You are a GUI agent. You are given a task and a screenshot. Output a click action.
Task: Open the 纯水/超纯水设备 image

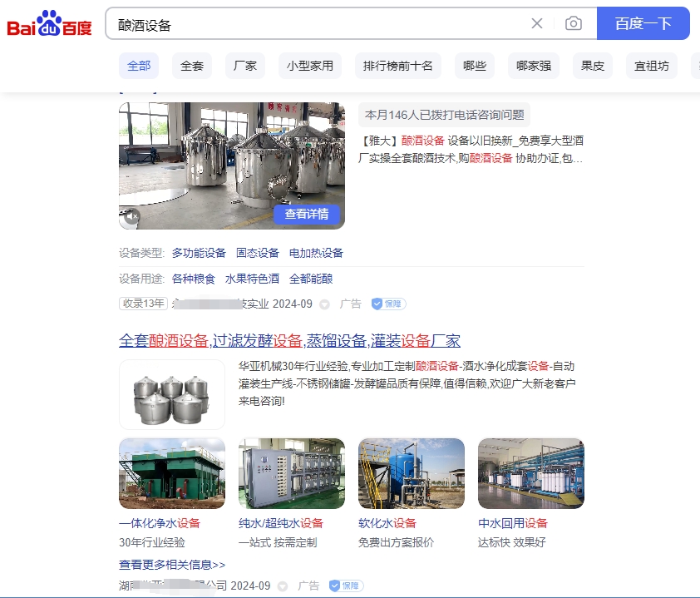[292, 473]
